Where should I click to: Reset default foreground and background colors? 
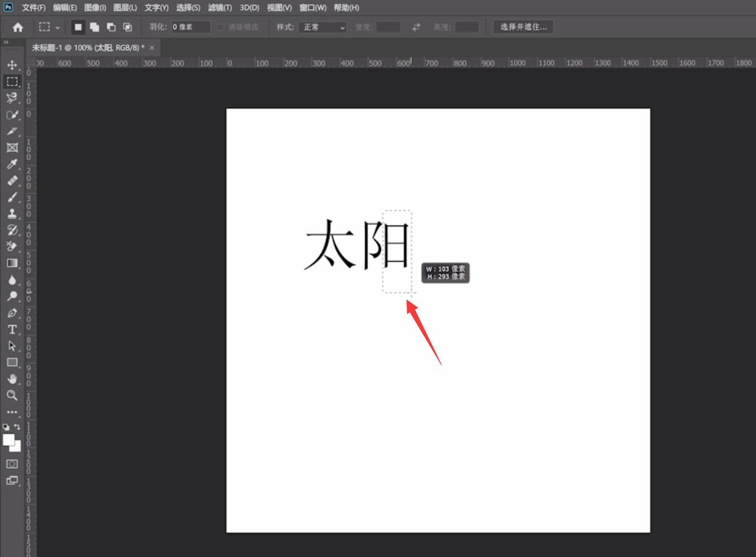6,427
